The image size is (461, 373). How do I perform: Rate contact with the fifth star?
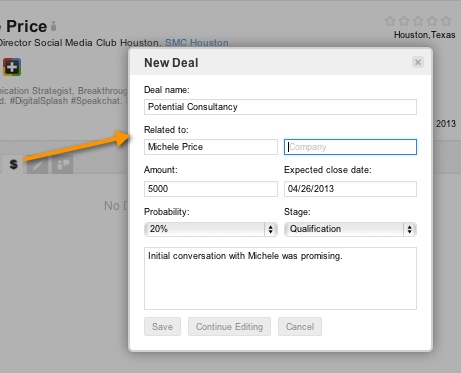click(x=446, y=21)
